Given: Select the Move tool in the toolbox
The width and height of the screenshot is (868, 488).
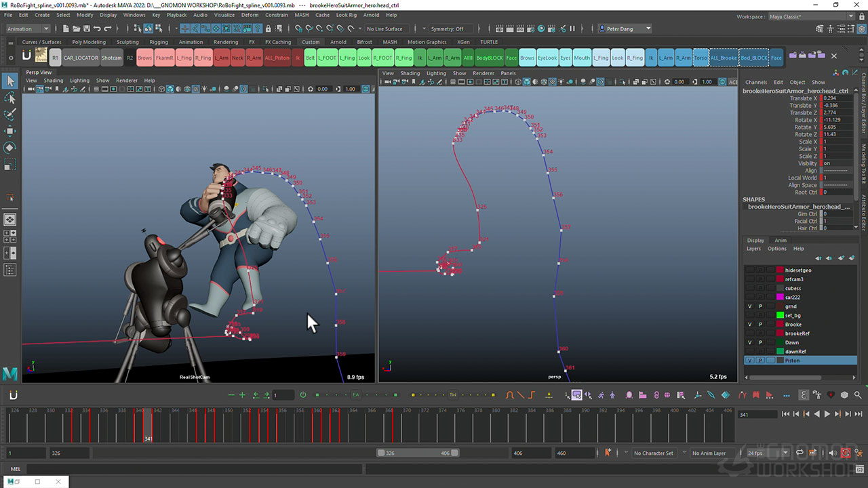Looking at the screenshot, I should [10, 131].
